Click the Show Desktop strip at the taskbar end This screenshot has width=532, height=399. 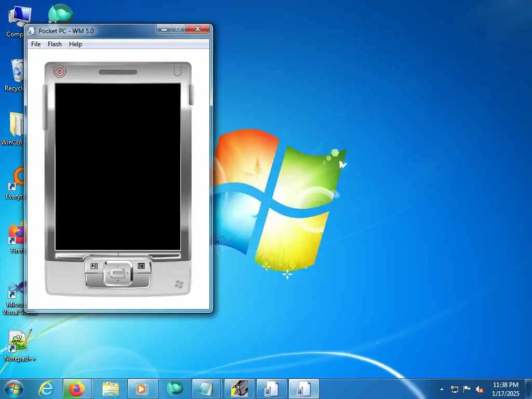point(528,389)
